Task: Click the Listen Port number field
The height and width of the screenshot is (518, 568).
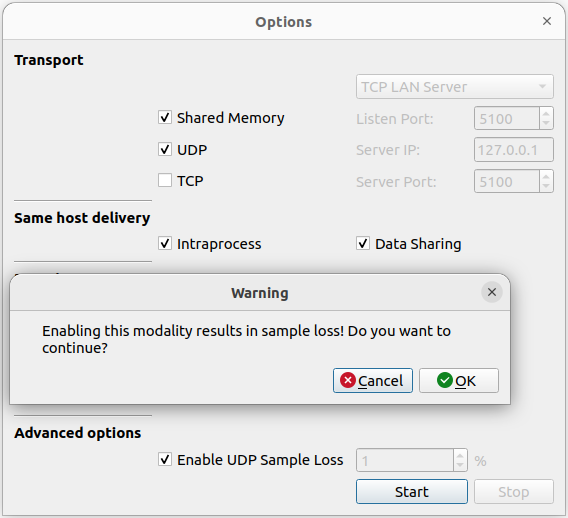Action: 506,118
